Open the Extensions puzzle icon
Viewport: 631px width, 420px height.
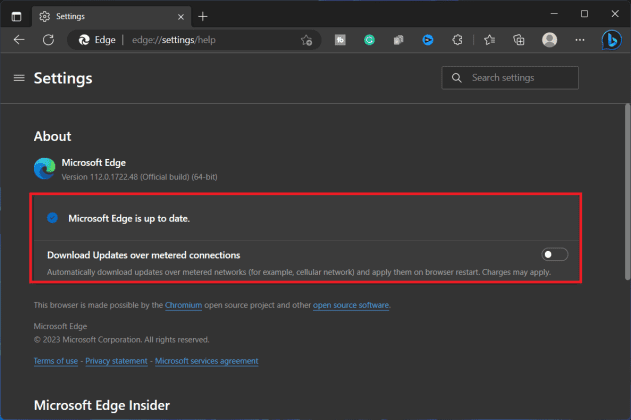(457, 40)
